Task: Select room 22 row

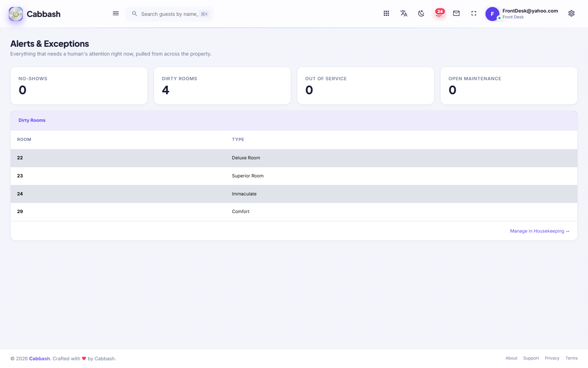Action: 294,158
